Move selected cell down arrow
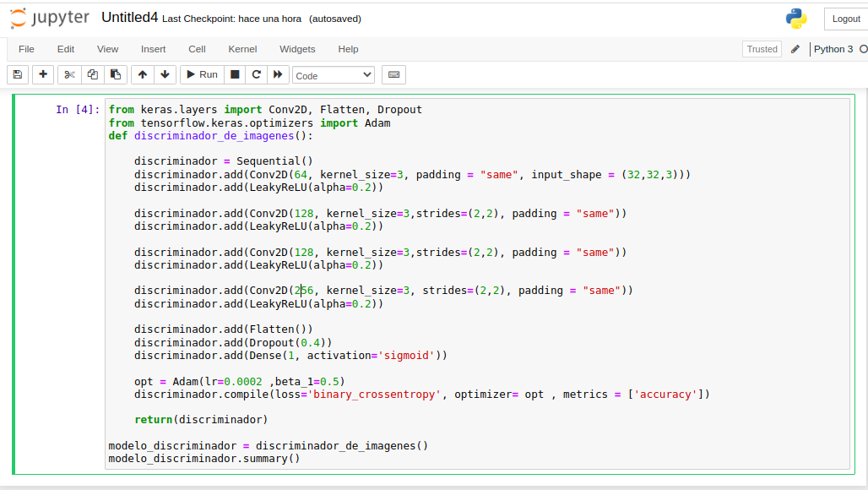Screen dimensions: 868x490 point(165,74)
